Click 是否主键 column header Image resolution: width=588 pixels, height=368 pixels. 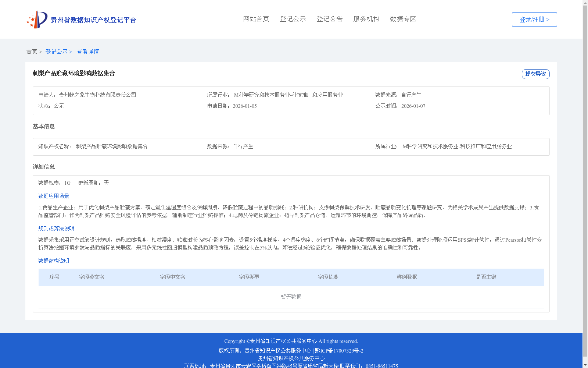pyautogui.click(x=486, y=277)
